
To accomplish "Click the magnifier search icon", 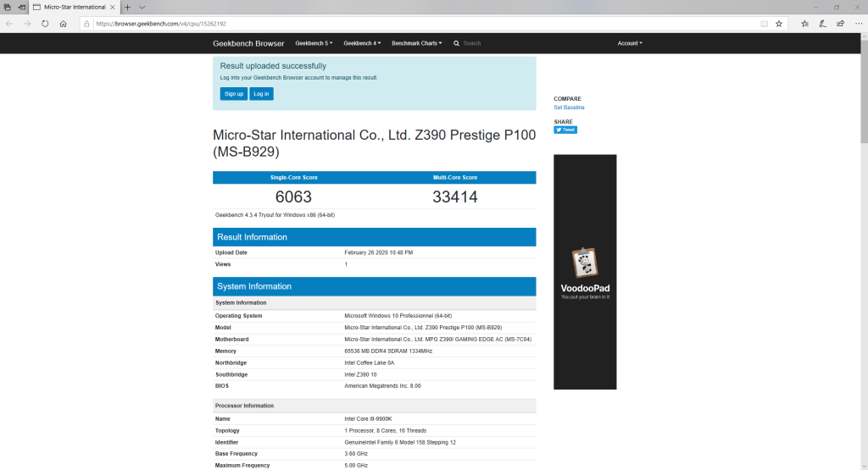I will click(456, 43).
